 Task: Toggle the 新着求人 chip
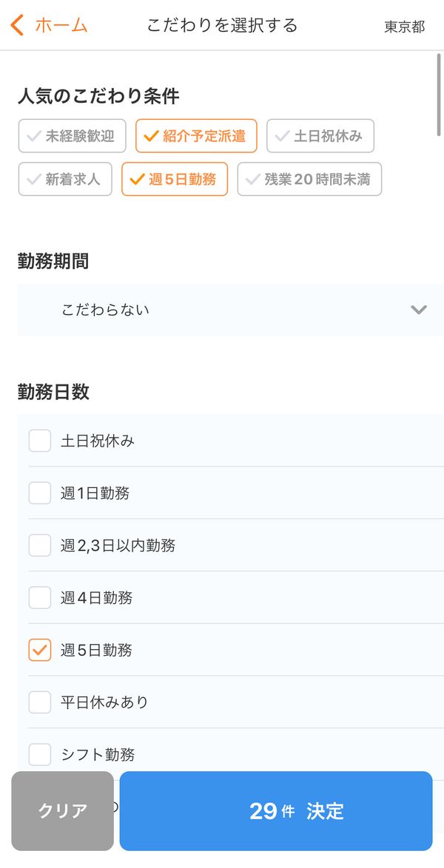point(65,179)
